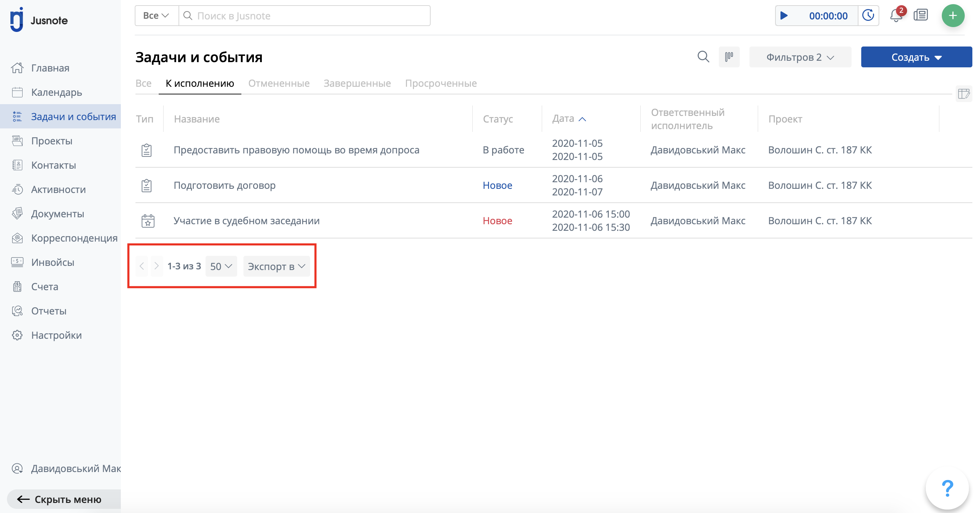Sort by the Дата column header
This screenshot has width=980, height=513.
(x=568, y=119)
